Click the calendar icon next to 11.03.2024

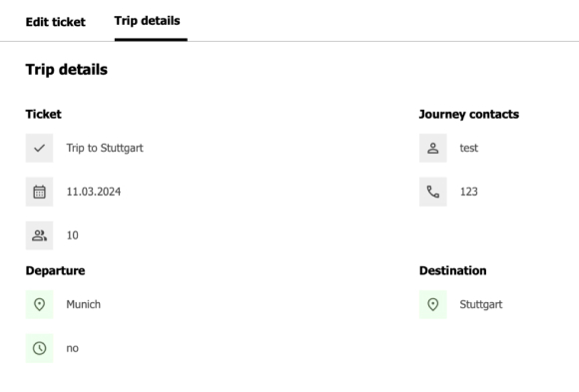point(39,192)
